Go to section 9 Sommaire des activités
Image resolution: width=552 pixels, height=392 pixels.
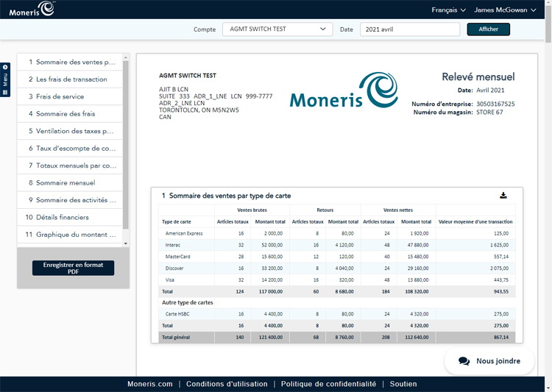point(70,200)
